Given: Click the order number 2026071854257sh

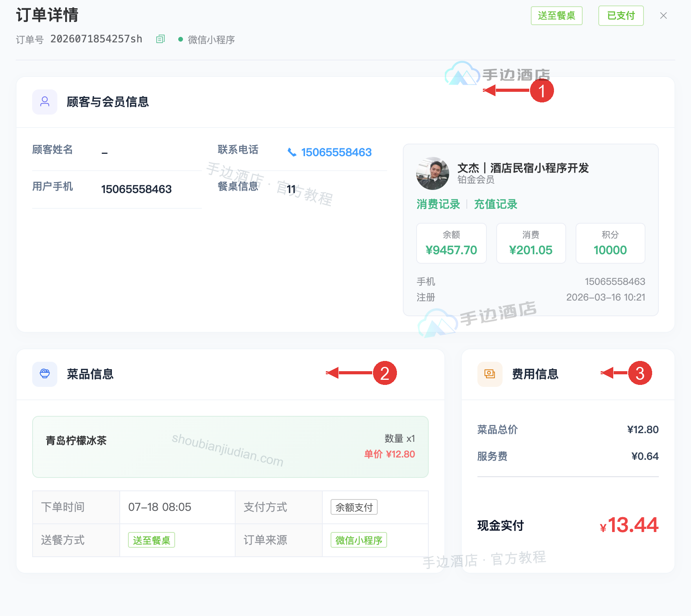Looking at the screenshot, I should click(96, 39).
